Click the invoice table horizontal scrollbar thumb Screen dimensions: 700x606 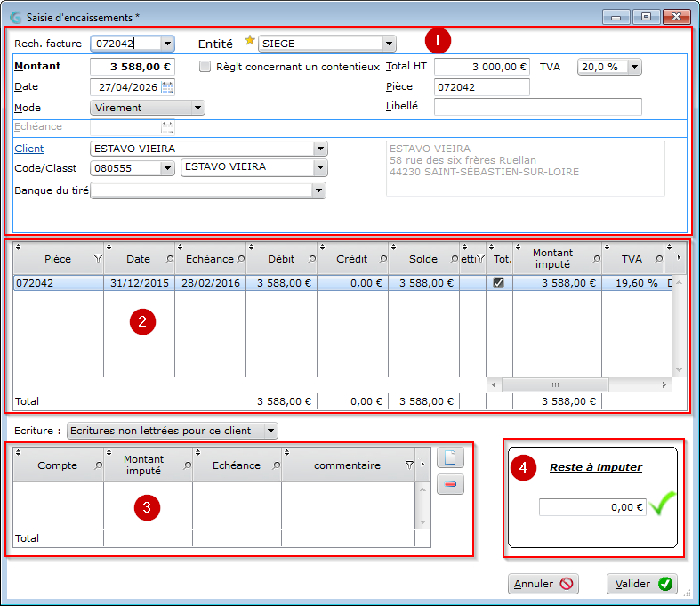point(555,385)
